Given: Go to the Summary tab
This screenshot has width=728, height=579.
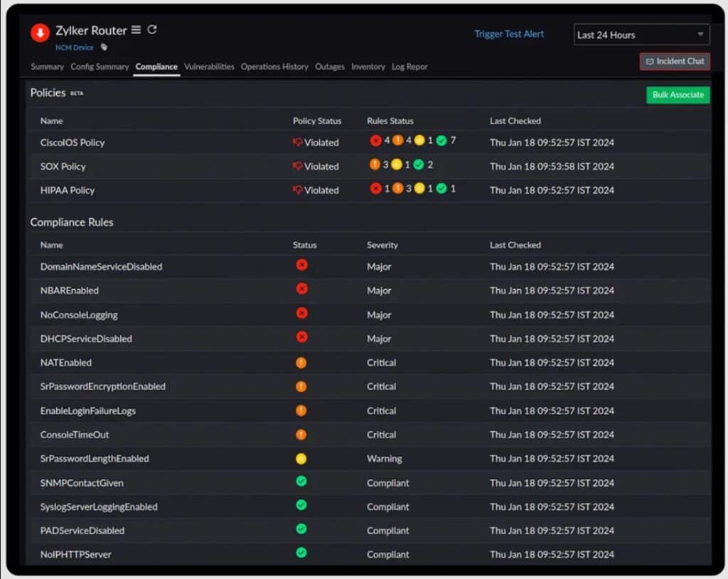Looking at the screenshot, I should (46, 66).
